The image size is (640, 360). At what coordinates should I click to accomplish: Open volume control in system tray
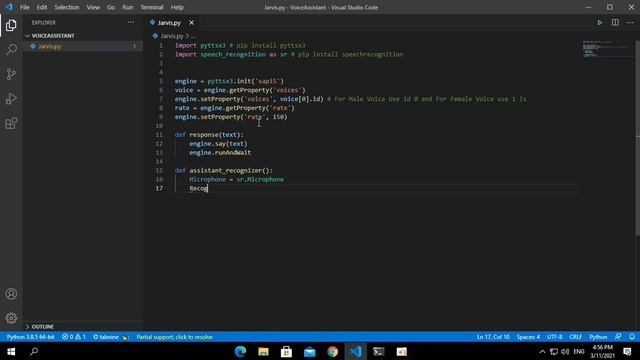tap(565, 351)
